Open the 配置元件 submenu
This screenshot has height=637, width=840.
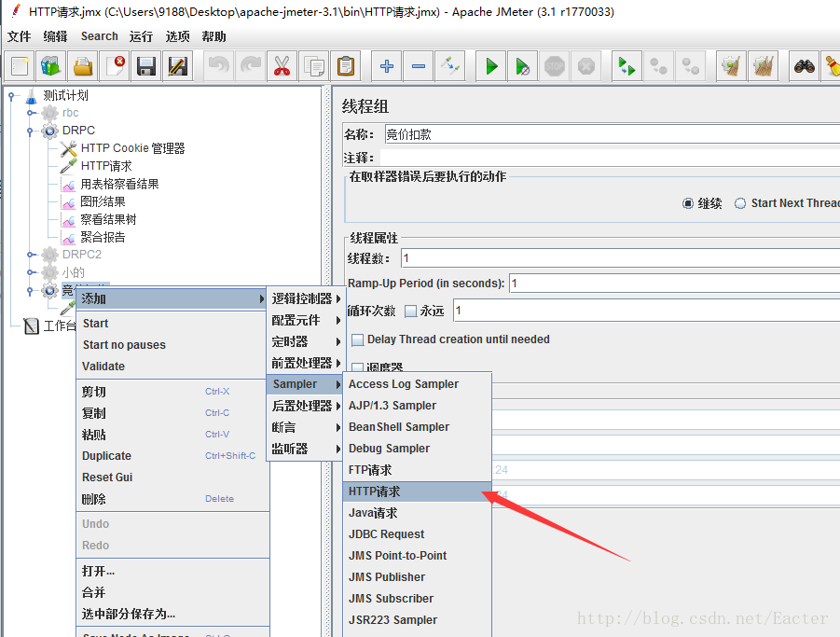coord(306,321)
